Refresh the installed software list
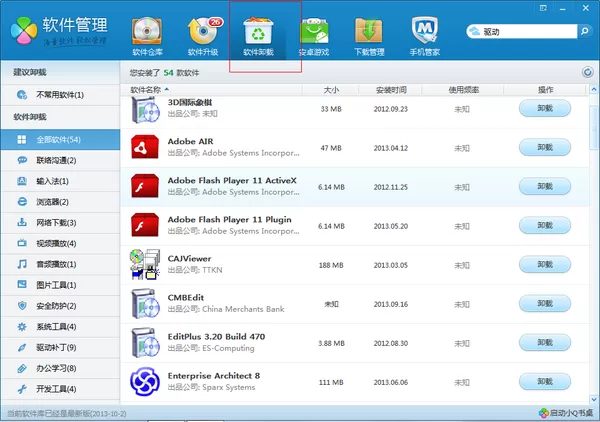The width and height of the screenshot is (600, 422). [587, 72]
